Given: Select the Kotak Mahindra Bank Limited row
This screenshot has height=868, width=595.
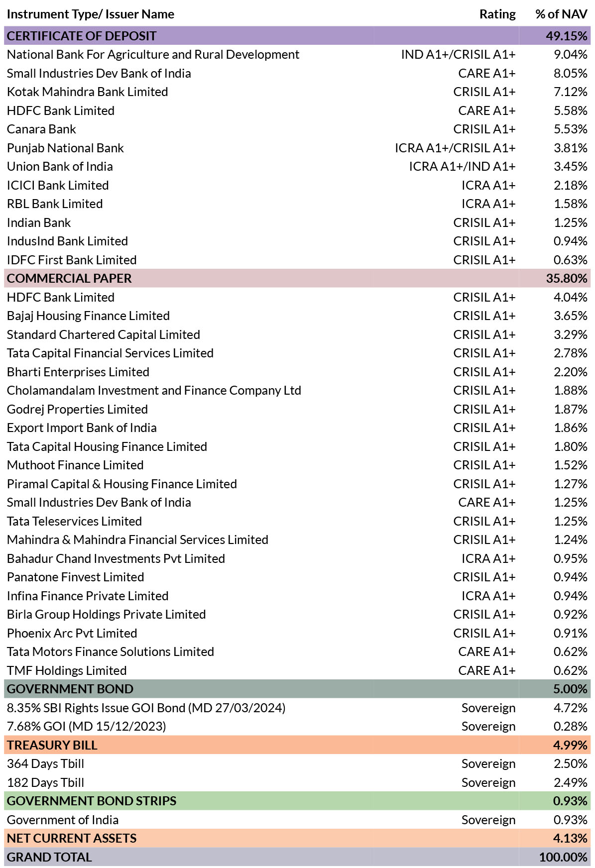Looking at the screenshot, I should (x=297, y=92).
